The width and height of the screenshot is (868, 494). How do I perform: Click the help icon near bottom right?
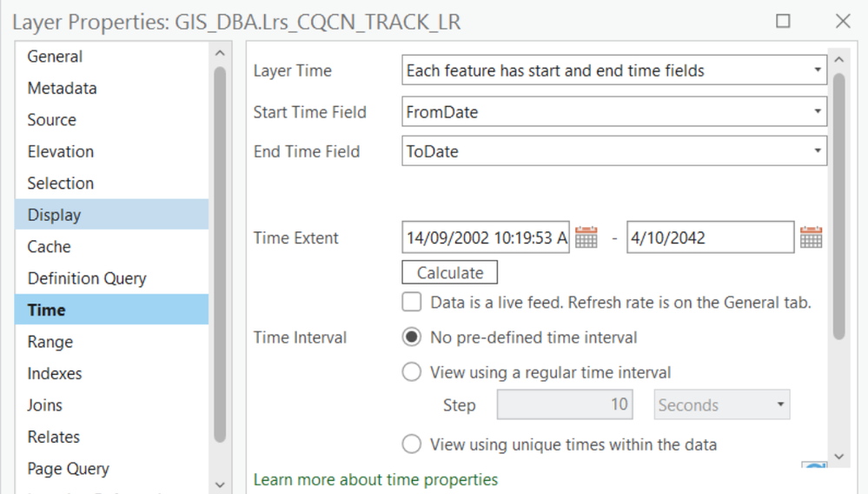click(814, 466)
